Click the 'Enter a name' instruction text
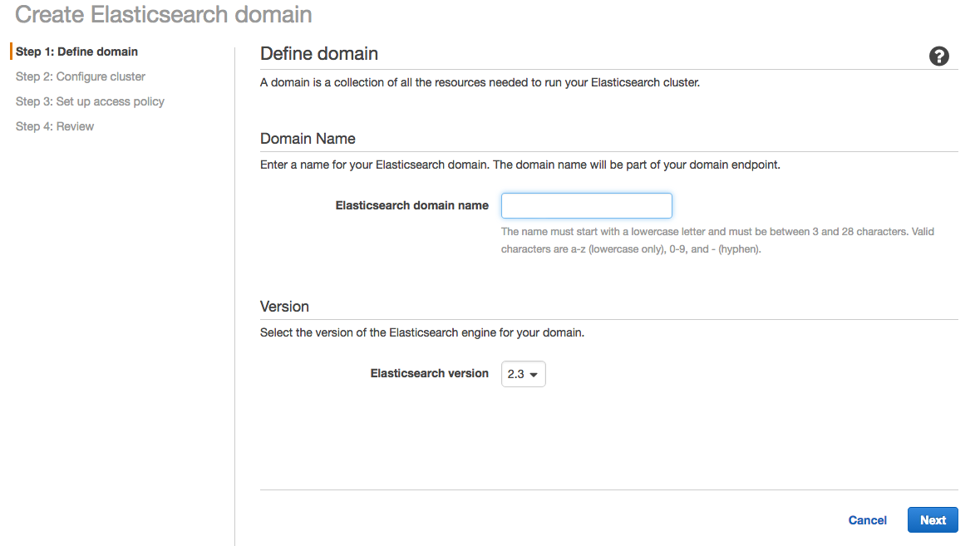 [520, 165]
